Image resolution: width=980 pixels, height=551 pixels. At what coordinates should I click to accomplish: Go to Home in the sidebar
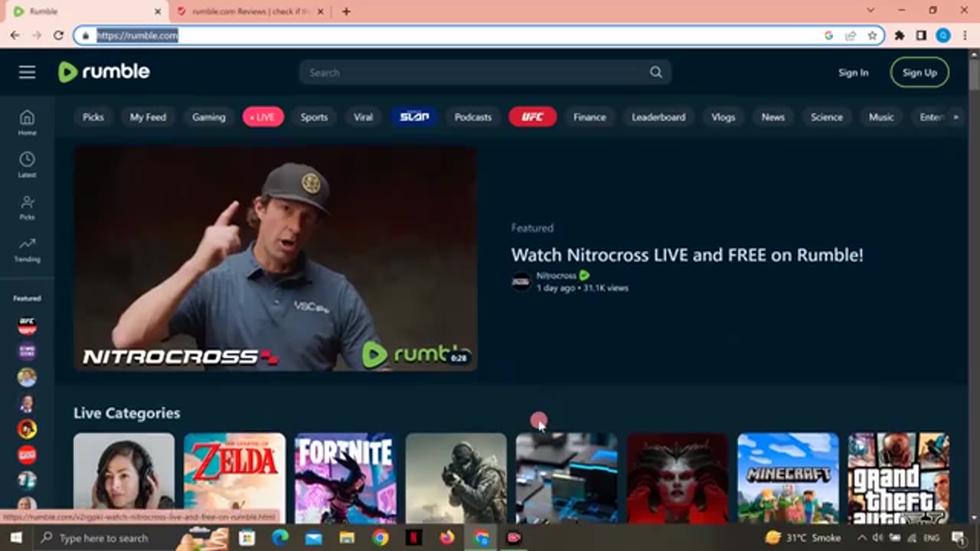click(27, 122)
